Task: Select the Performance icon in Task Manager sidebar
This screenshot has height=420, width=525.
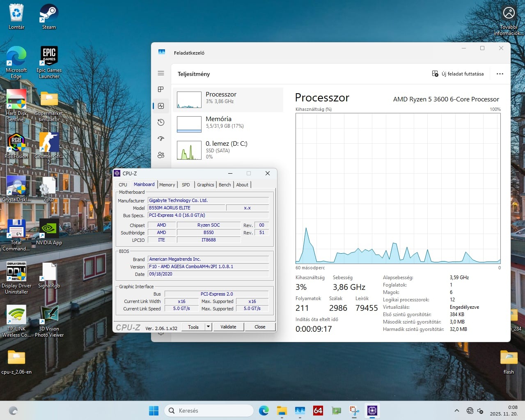Action: coord(161,106)
